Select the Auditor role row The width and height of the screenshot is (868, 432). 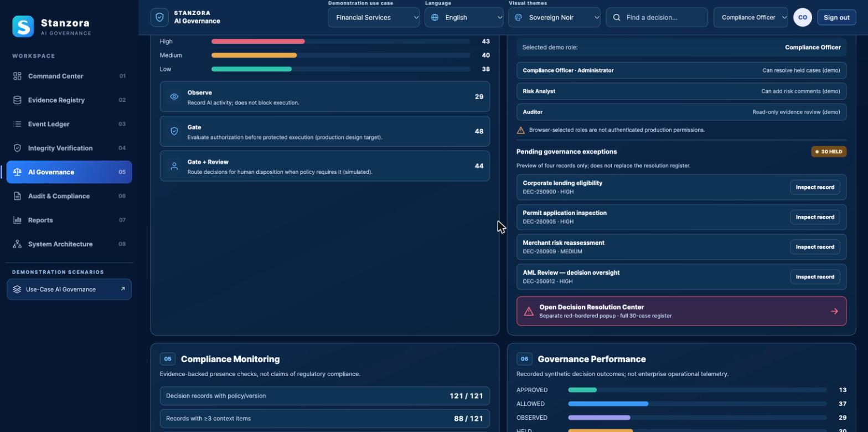pos(681,112)
